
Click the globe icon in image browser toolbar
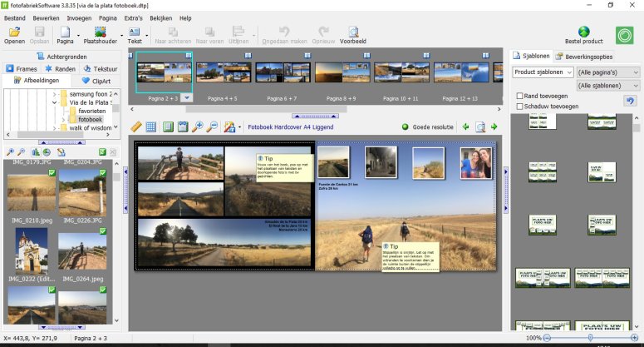pyautogui.click(x=47, y=152)
